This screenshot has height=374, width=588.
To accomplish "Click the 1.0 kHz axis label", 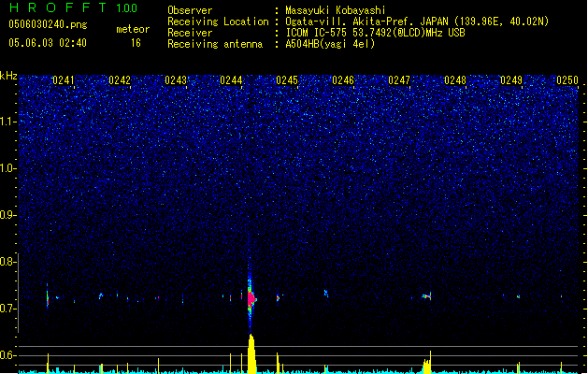I will 9,168.
